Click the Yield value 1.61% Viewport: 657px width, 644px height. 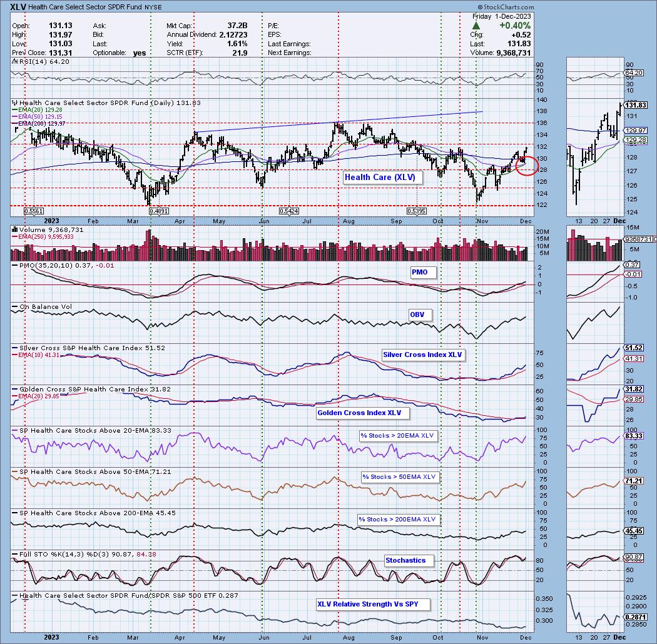[237, 44]
